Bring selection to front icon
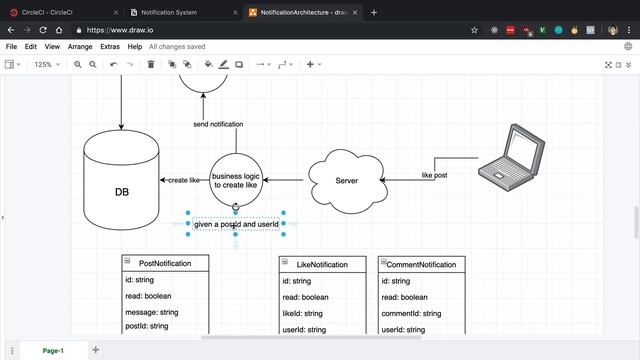This screenshot has width=640, height=360. (x=172, y=64)
